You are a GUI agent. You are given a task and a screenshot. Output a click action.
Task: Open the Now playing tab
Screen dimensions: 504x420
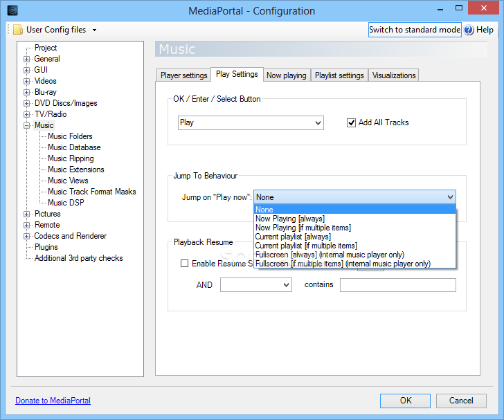(x=287, y=75)
